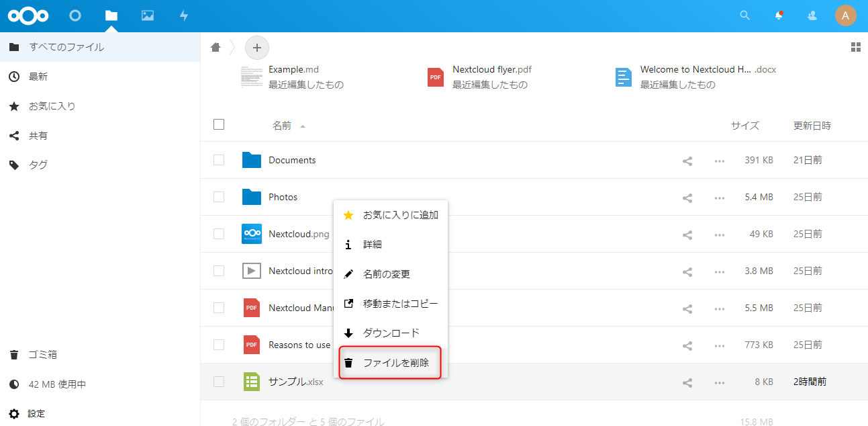
Task: Open the file Nextcloud.png
Action: [299, 234]
